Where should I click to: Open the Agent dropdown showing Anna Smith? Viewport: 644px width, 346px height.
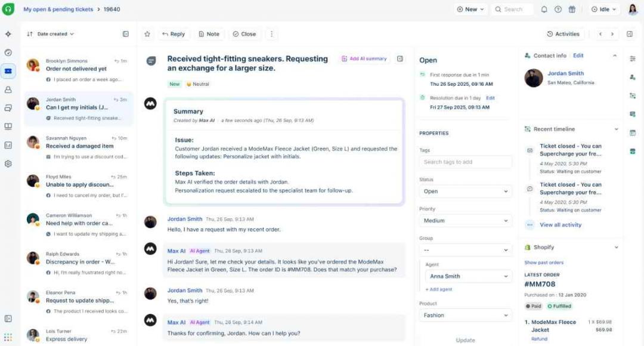pyautogui.click(x=468, y=276)
